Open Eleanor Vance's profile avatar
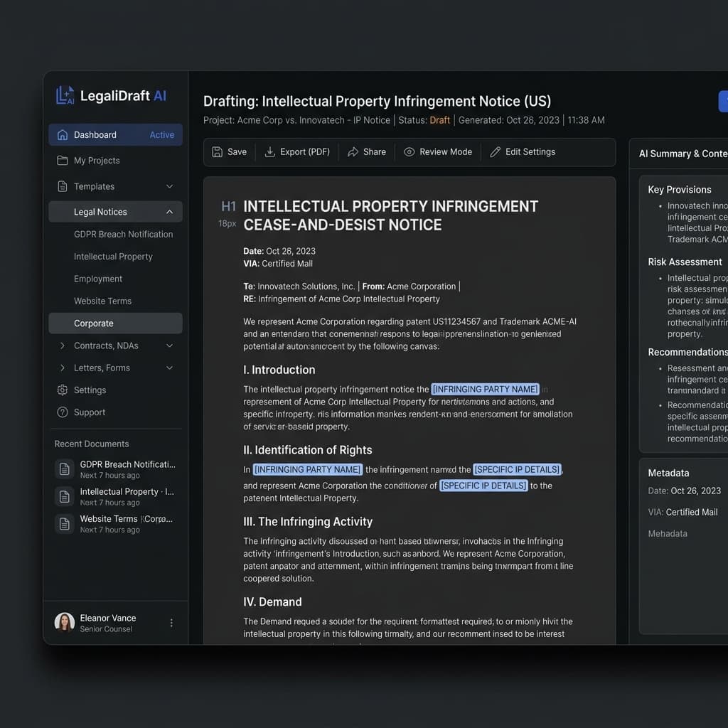 pos(65,622)
